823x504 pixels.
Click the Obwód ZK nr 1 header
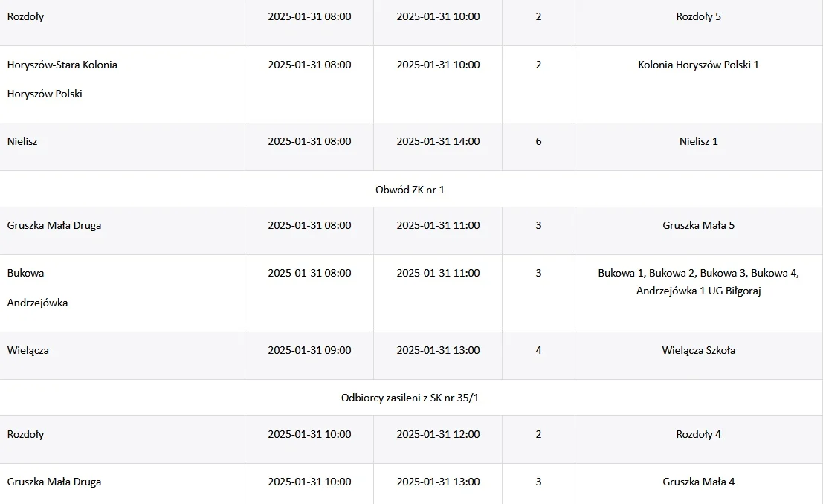pos(410,190)
